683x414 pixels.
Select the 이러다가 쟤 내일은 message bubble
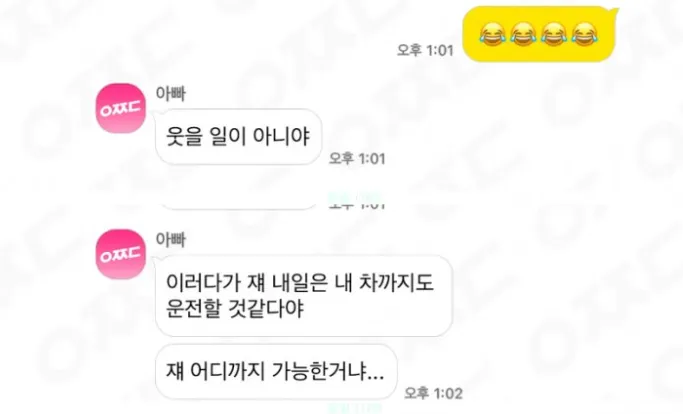pos(304,296)
